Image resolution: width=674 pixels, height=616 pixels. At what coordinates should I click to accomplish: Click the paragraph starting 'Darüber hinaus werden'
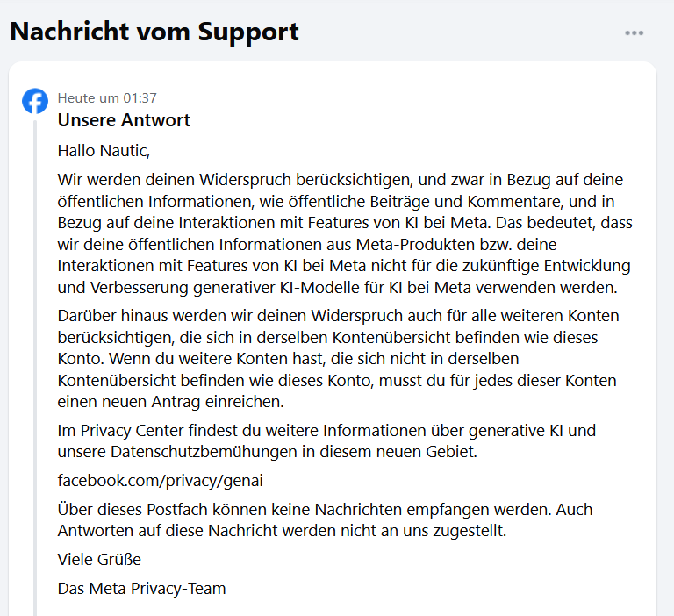tap(338, 359)
